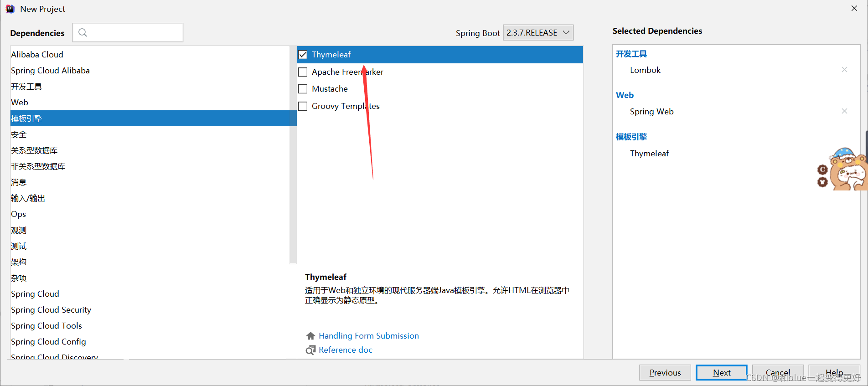
Task: Select the 关系型数据库 category
Action: 150,150
